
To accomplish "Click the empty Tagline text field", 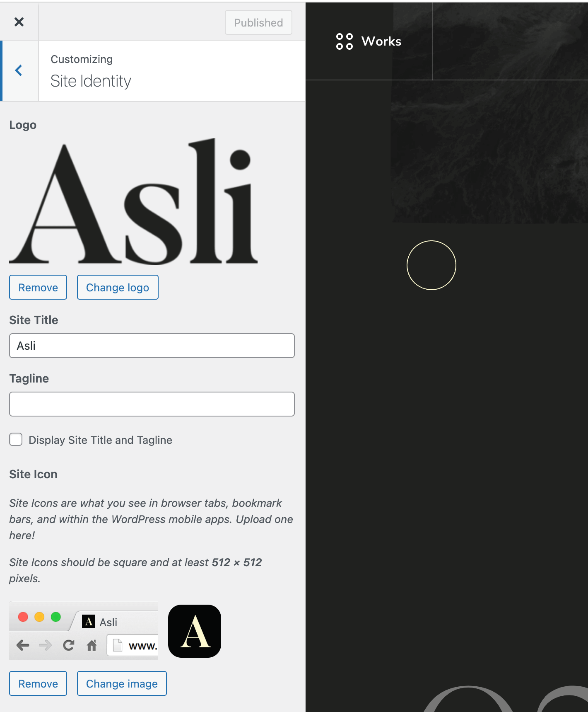I will [152, 404].
